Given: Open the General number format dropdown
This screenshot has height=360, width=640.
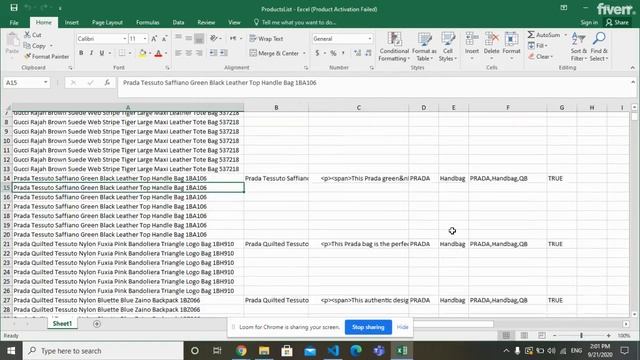Looking at the screenshot, I should (x=369, y=39).
